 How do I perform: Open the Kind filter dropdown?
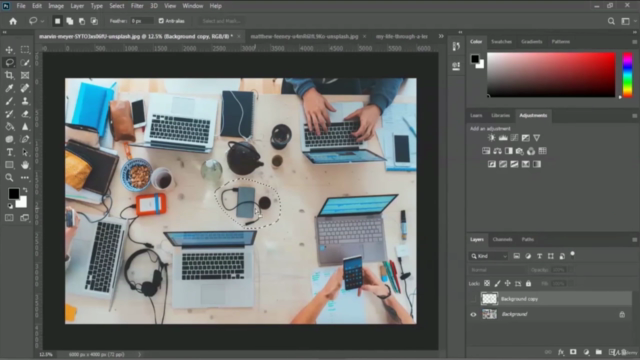point(489,256)
